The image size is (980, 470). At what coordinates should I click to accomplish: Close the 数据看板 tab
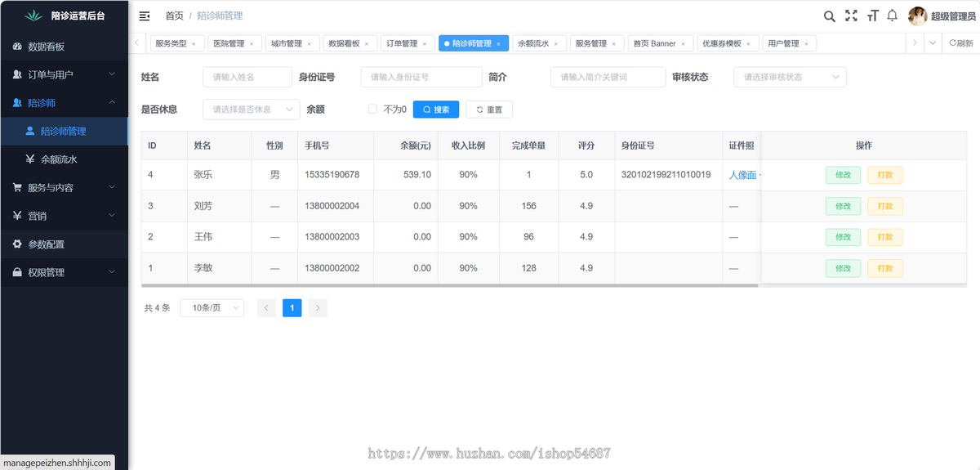(x=367, y=44)
